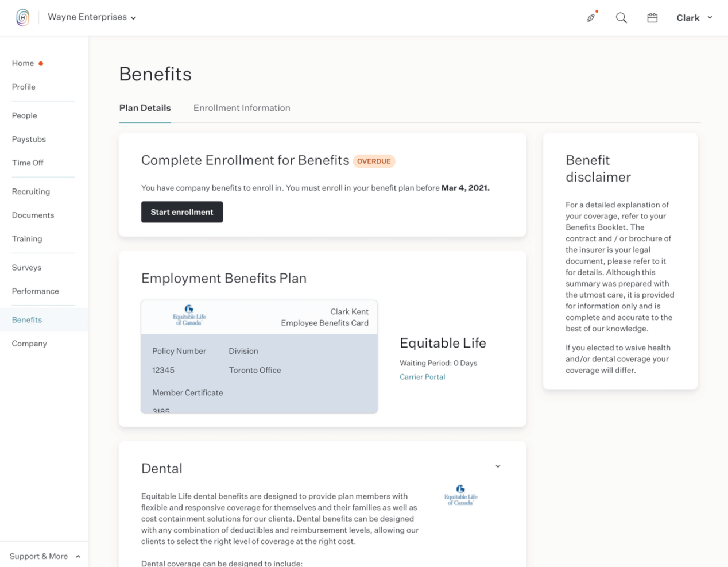Select Performance in the sidebar
The image size is (728, 567).
click(35, 291)
